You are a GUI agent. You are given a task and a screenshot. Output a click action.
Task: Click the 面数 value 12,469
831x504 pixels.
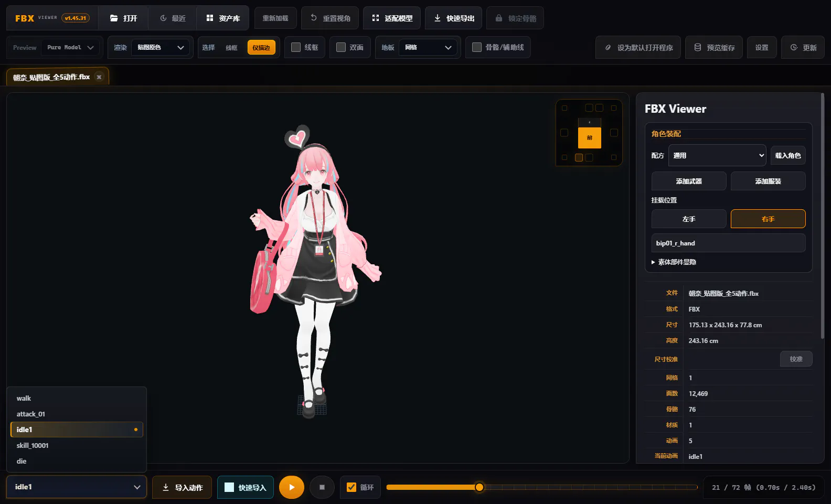(x=698, y=394)
